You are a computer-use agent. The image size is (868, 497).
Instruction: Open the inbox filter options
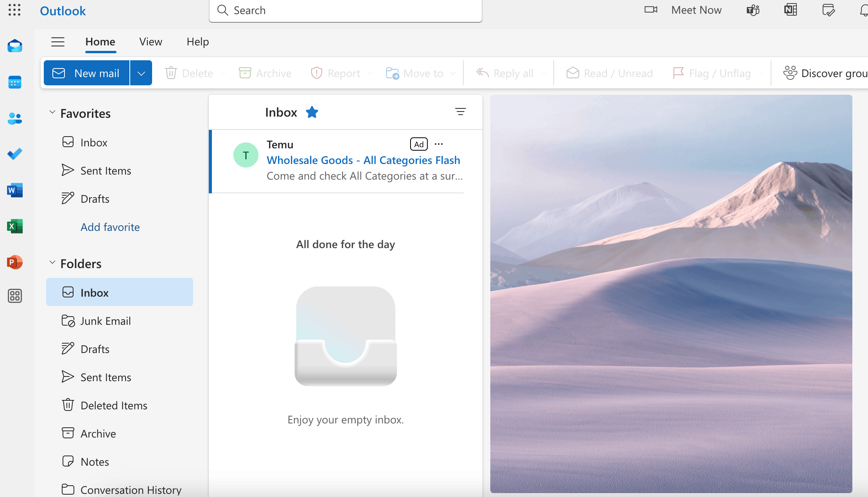point(460,112)
